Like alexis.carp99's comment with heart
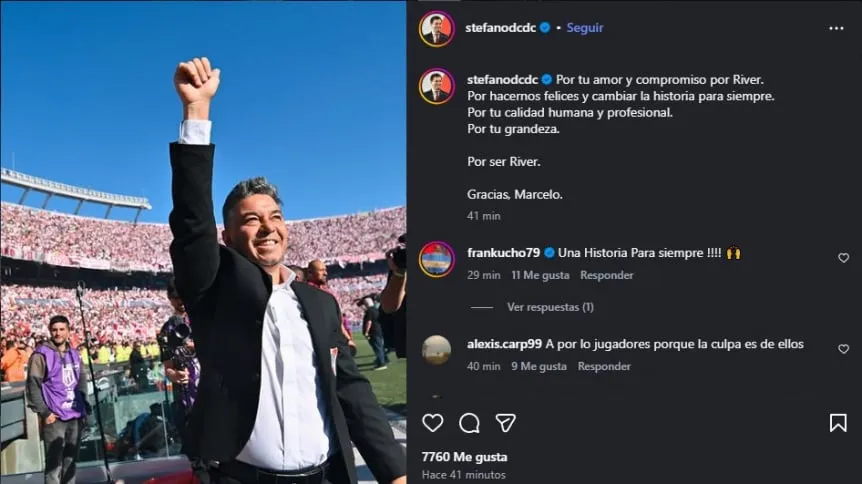The image size is (862, 484). tap(843, 349)
